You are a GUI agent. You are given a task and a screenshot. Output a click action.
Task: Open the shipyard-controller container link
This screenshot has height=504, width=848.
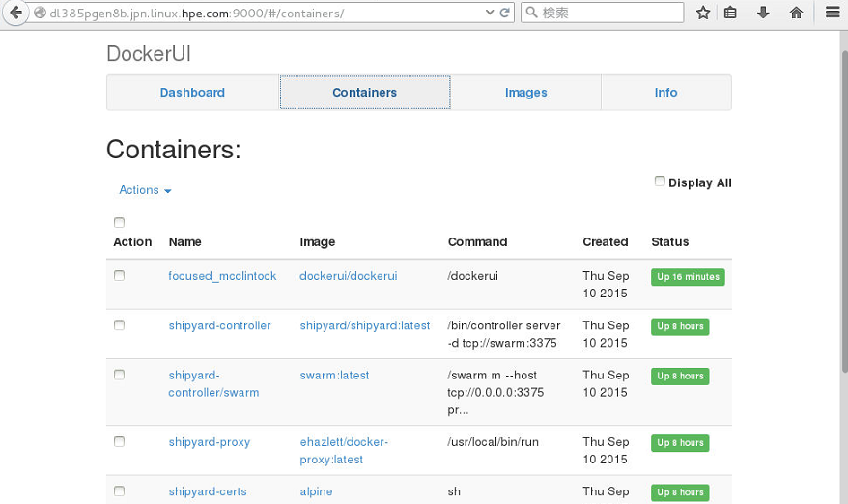pos(219,325)
